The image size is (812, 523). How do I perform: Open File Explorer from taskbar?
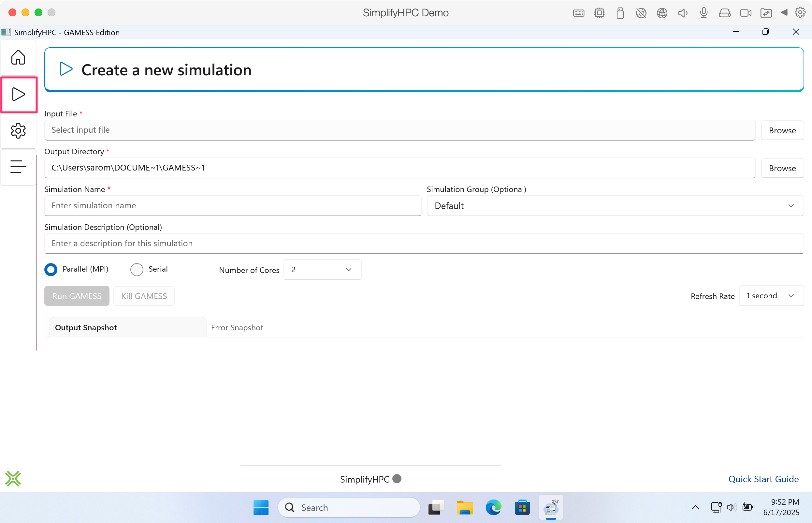point(465,508)
